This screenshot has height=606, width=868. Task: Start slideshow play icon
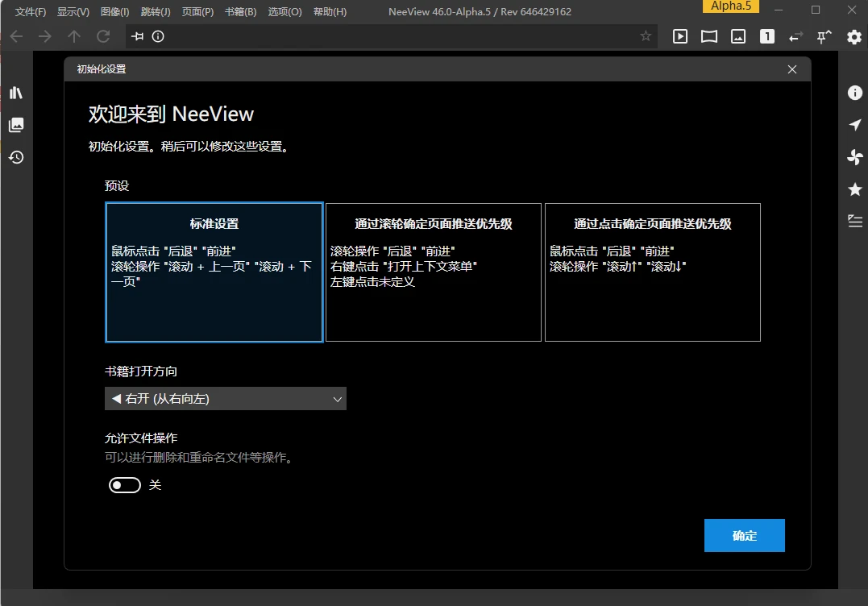pyautogui.click(x=679, y=36)
